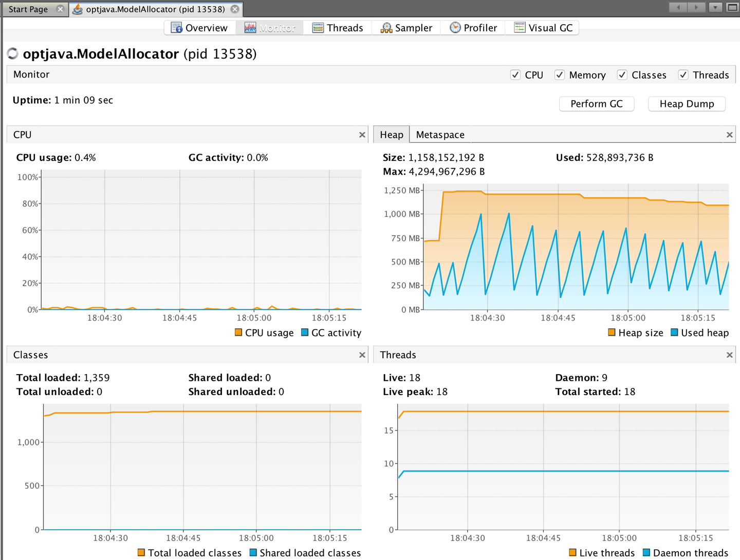Image resolution: width=740 pixels, height=560 pixels.
Task: Open the document list dropdown arrow
Action: pos(715,7)
